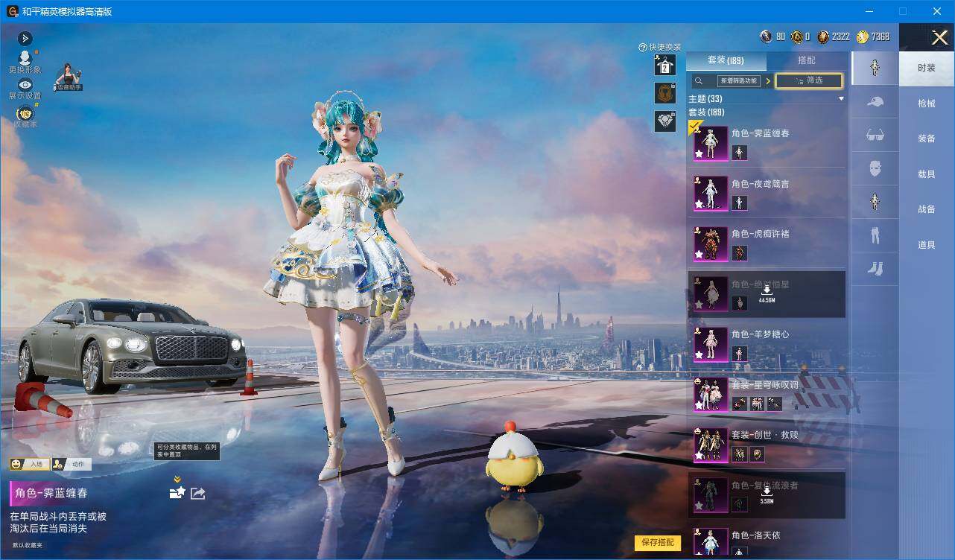
Task: Select the 角色-霁蓝缠春 outfit thumbnail
Action: pos(711,143)
